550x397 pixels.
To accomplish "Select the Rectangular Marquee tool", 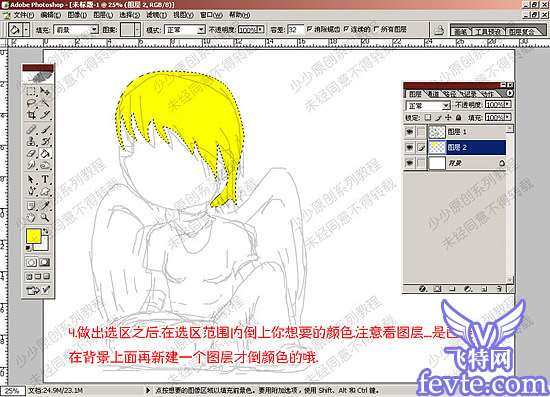I will 32,92.
